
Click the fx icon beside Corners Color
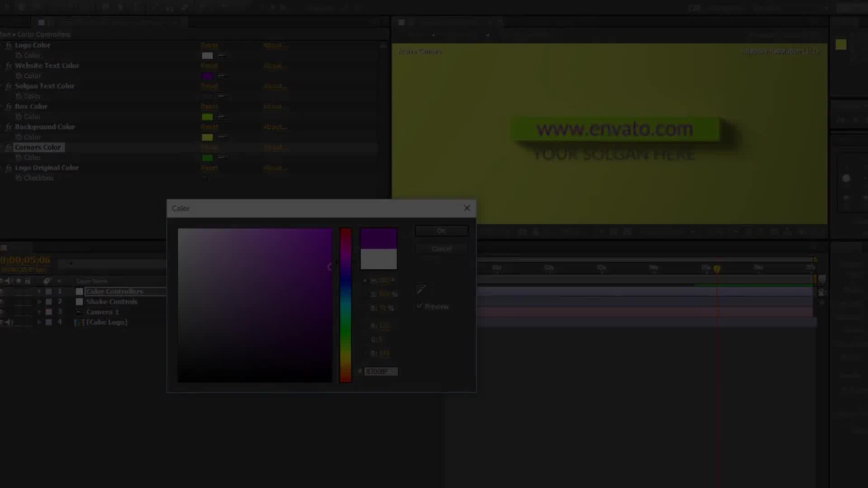tap(9, 147)
